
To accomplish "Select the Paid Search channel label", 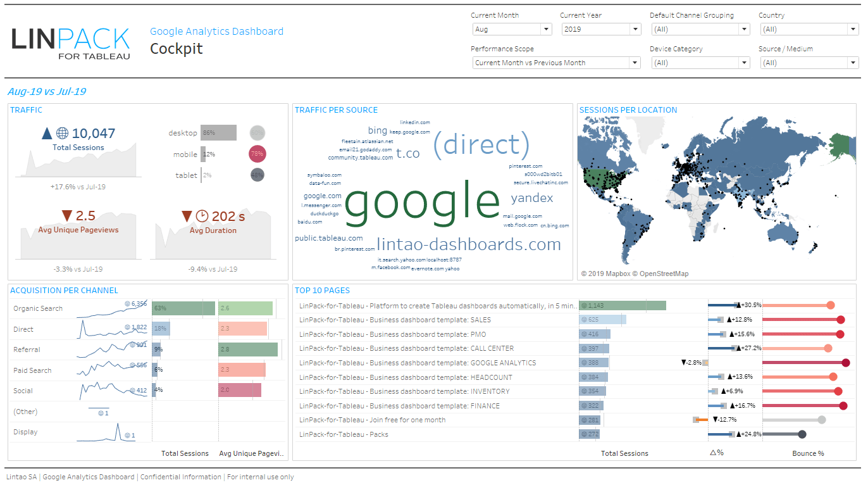I will point(32,370).
